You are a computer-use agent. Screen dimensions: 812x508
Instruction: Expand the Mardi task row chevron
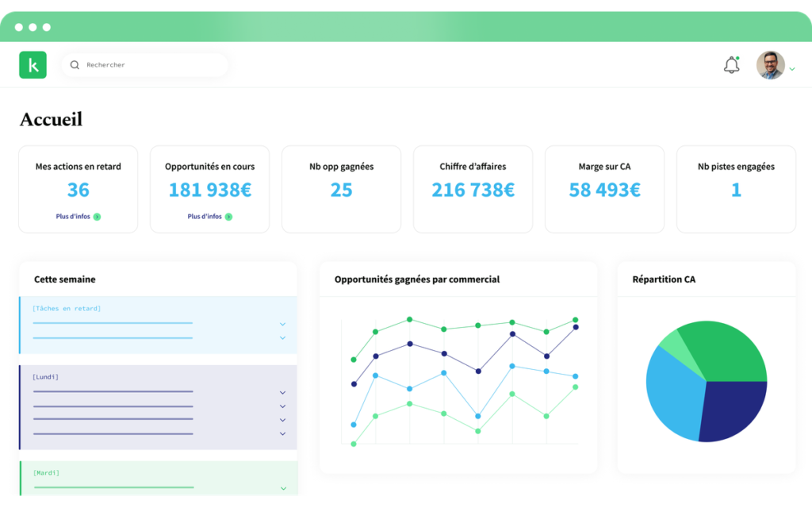[x=283, y=488]
